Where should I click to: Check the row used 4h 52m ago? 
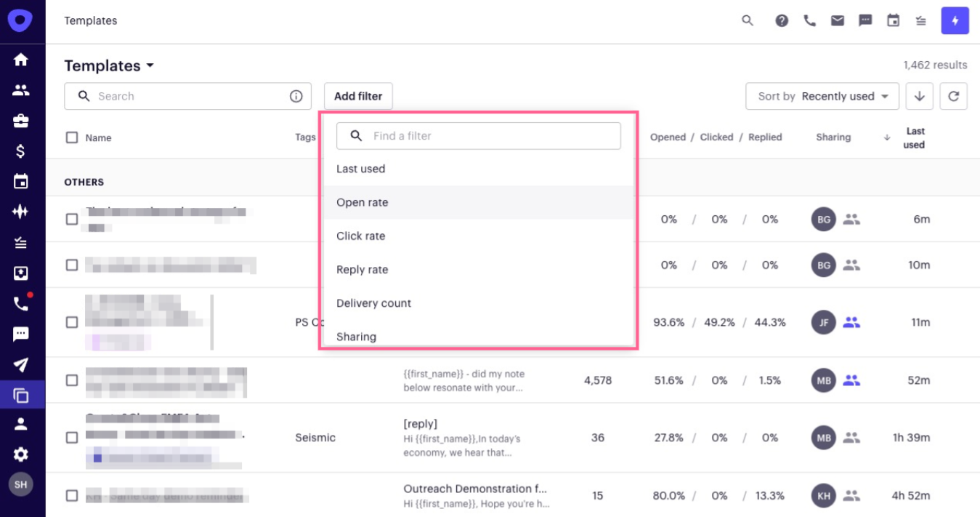coord(72,496)
